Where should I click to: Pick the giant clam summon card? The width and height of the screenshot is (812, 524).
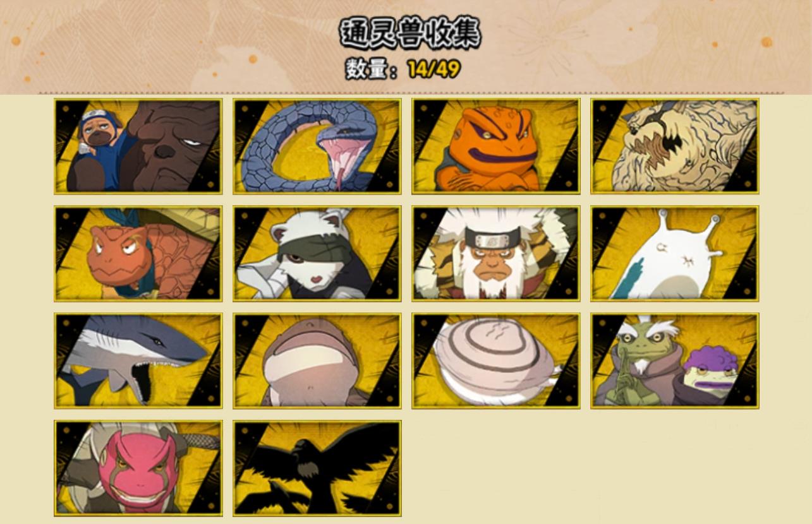495,361
